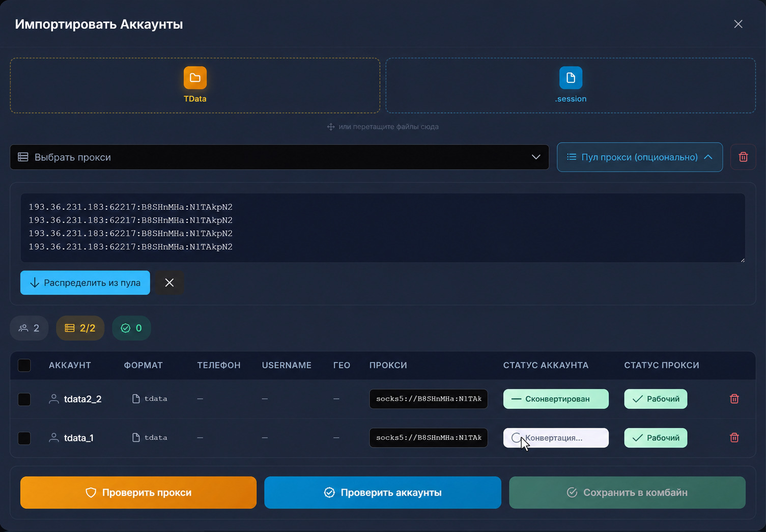The image size is (766, 532).
Task: Click the USERNAME column header
Action: pos(287,365)
